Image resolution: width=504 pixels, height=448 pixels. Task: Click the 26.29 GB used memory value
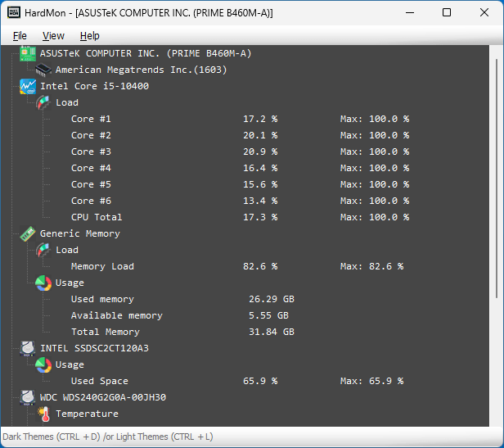(x=272, y=299)
